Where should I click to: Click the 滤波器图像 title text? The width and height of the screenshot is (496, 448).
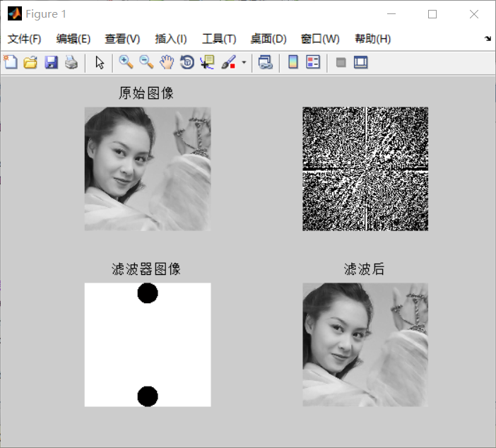click(146, 269)
